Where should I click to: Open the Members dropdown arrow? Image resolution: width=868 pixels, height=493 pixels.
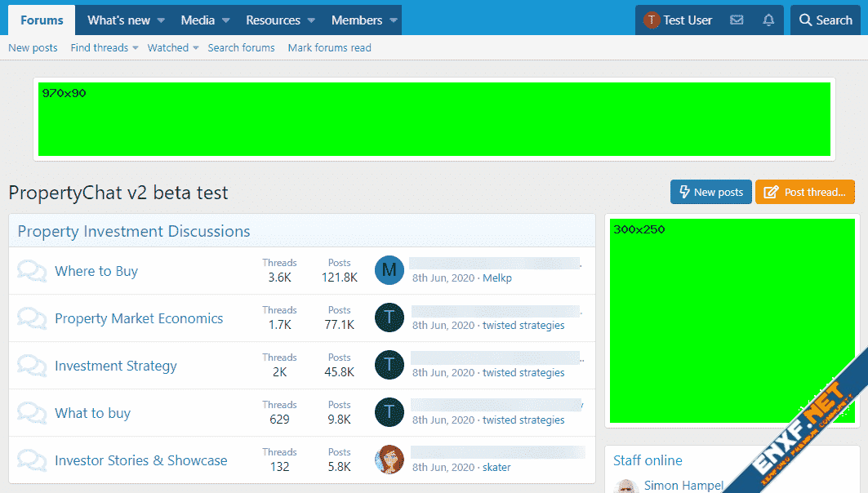pyautogui.click(x=394, y=20)
